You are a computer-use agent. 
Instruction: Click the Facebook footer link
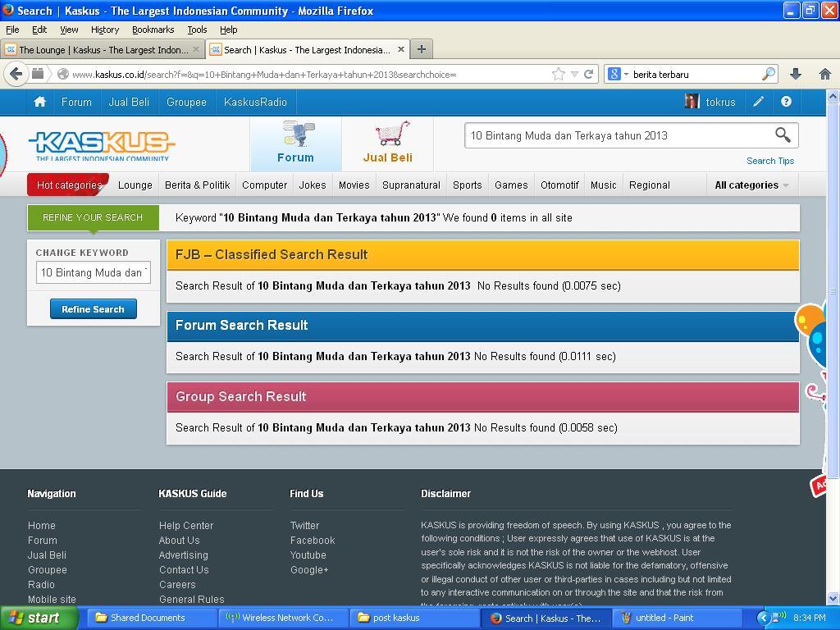(x=313, y=540)
